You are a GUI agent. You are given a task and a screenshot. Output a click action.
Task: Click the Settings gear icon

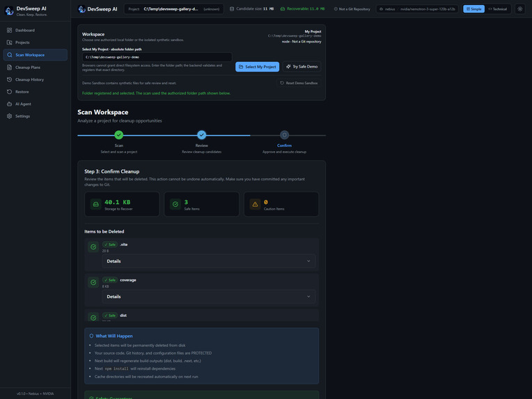click(10, 116)
